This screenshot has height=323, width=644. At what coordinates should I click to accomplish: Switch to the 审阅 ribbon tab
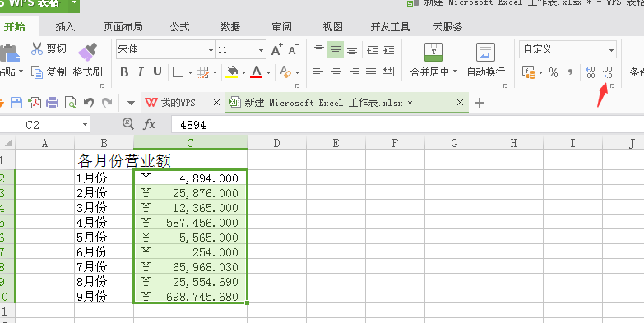(282, 27)
